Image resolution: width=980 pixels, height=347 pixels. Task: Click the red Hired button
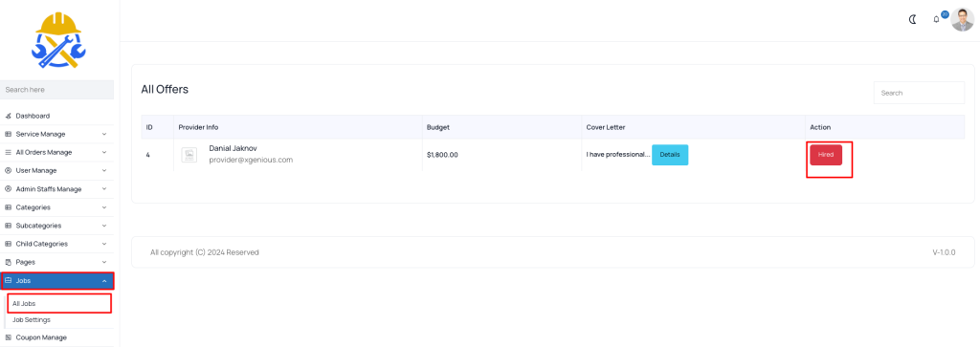click(x=826, y=155)
